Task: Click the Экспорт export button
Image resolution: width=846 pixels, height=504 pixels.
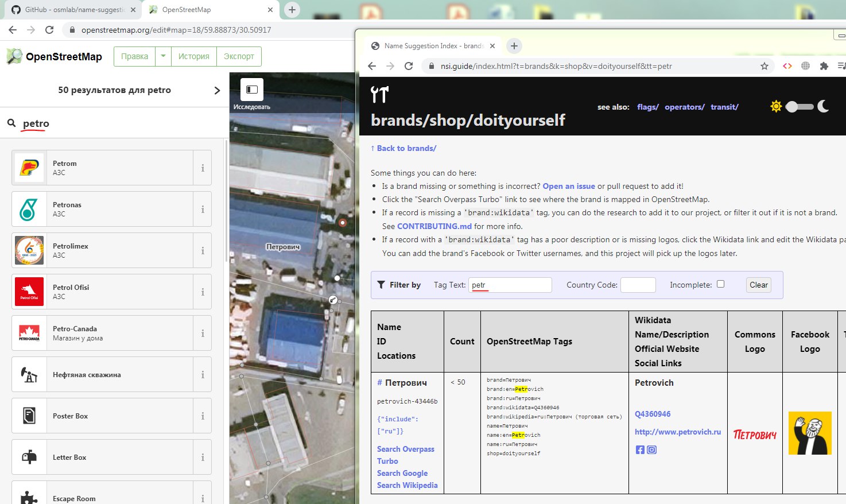Action: coord(239,56)
